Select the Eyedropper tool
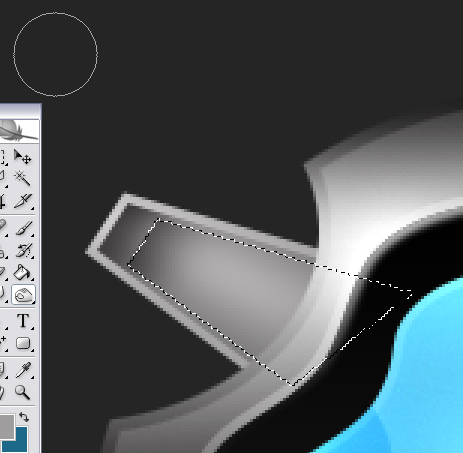463x453 pixels. [23, 370]
